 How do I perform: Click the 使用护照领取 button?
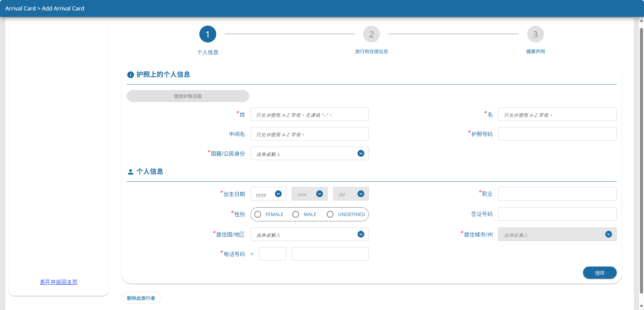[x=188, y=96]
